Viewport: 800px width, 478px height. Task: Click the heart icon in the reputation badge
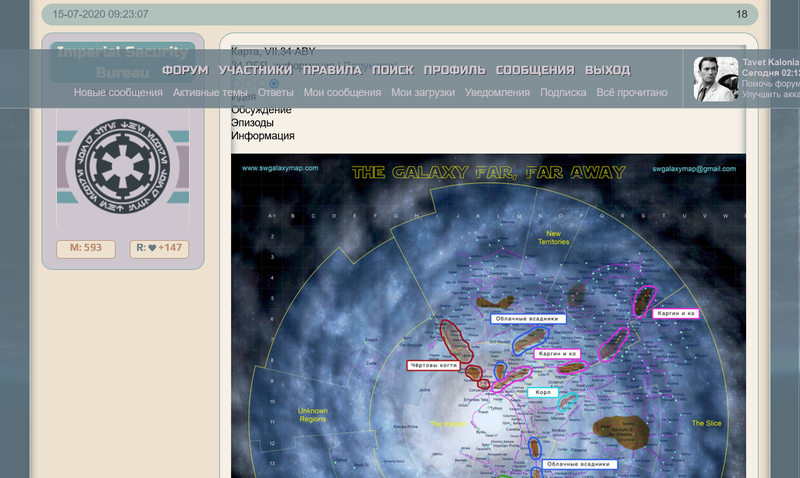[153, 249]
